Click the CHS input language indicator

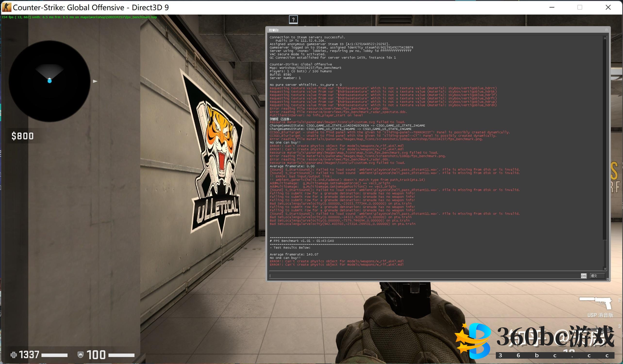583,276
